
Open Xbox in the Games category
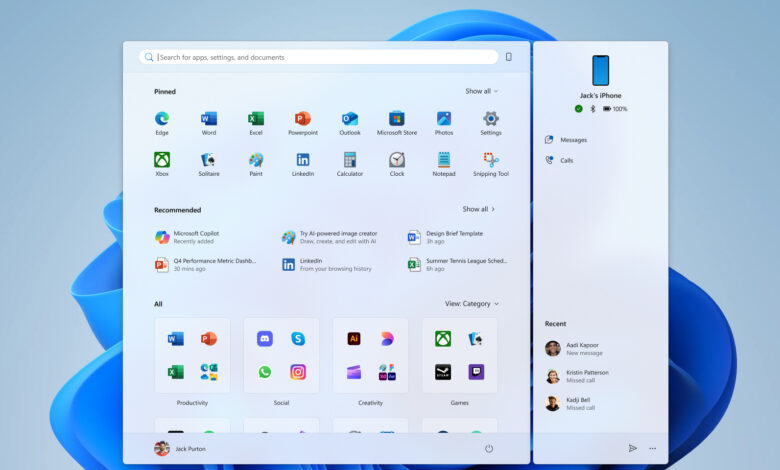443,339
